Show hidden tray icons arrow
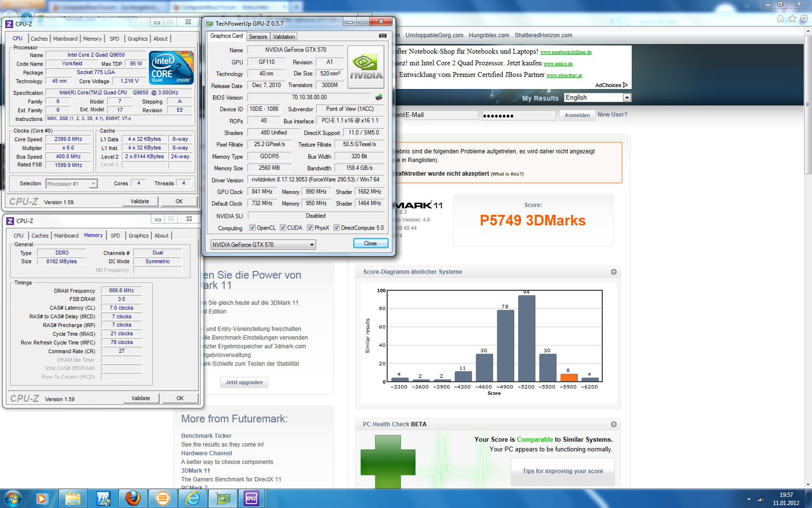The height and width of the screenshot is (508, 812). point(749,499)
